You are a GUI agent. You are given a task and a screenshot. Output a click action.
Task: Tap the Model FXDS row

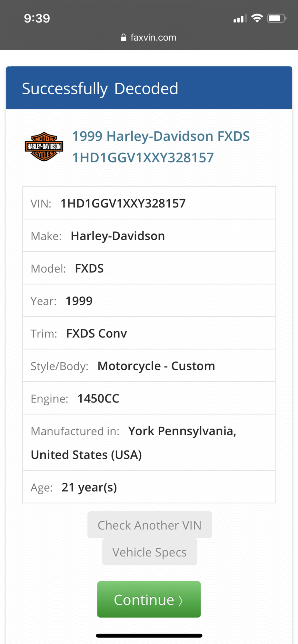pos(149,269)
